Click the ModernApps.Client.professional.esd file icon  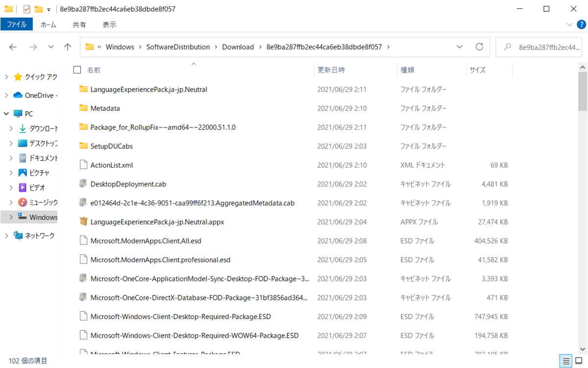[x=83, y=259]
